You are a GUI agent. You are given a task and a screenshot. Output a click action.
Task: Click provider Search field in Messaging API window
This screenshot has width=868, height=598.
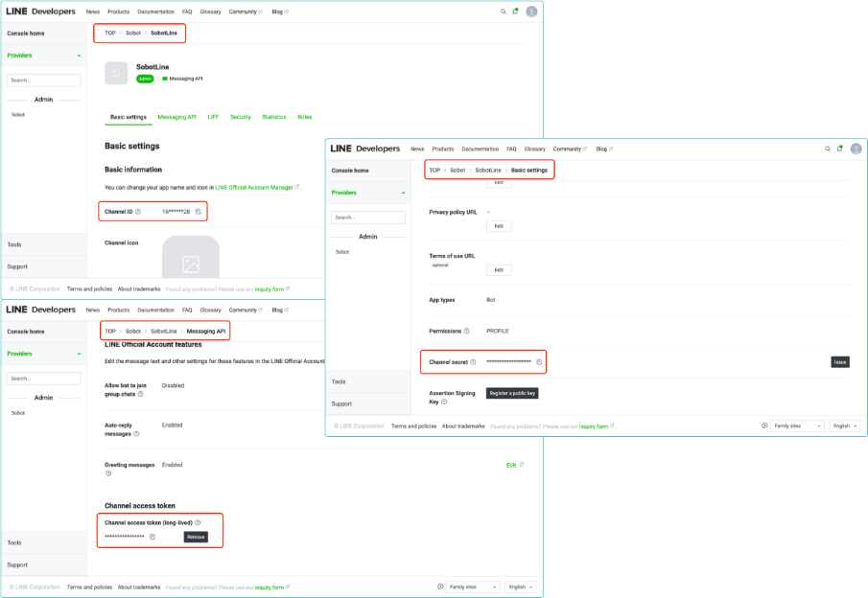(44, 379)
